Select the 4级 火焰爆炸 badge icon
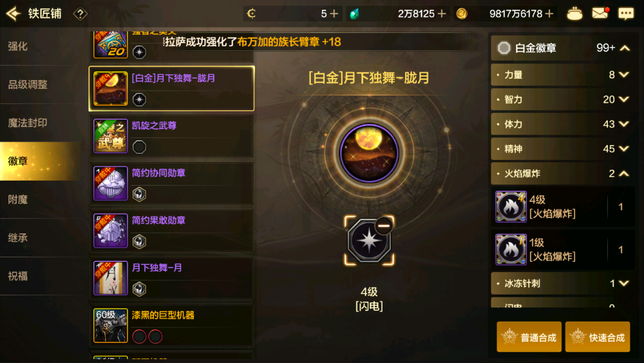The width and height of the screenshot is (644, 363). point(511,206)
